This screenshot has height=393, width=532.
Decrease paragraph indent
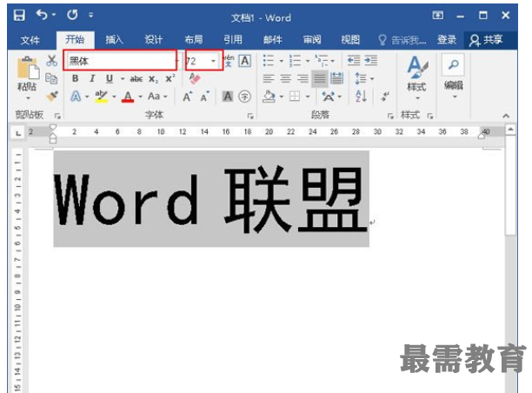point(354,61)
